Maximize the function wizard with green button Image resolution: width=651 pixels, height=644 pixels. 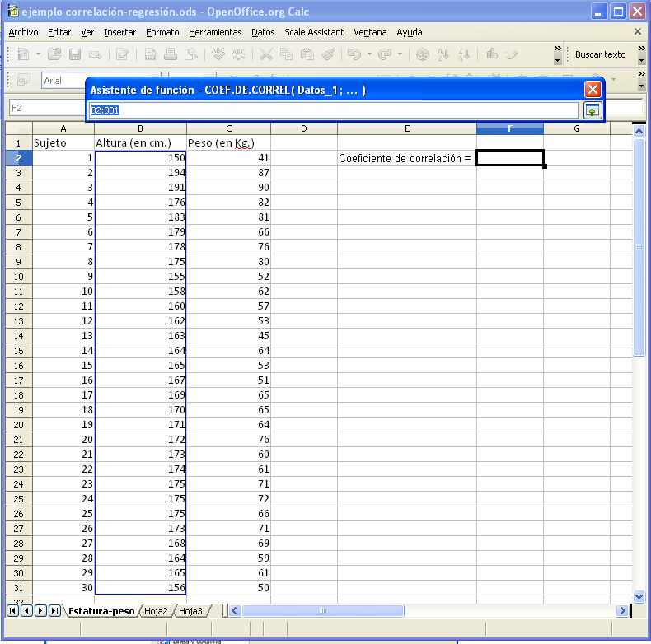592,110
